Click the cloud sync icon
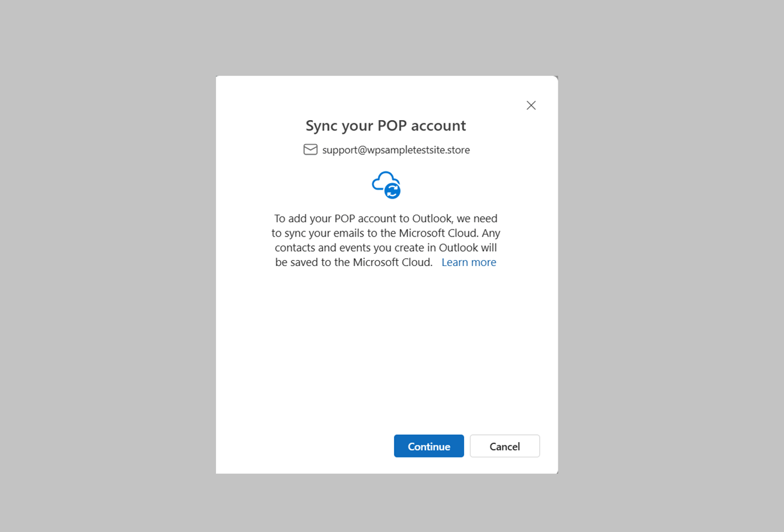Viewport: 784px width, 532px height. [386, 184]
